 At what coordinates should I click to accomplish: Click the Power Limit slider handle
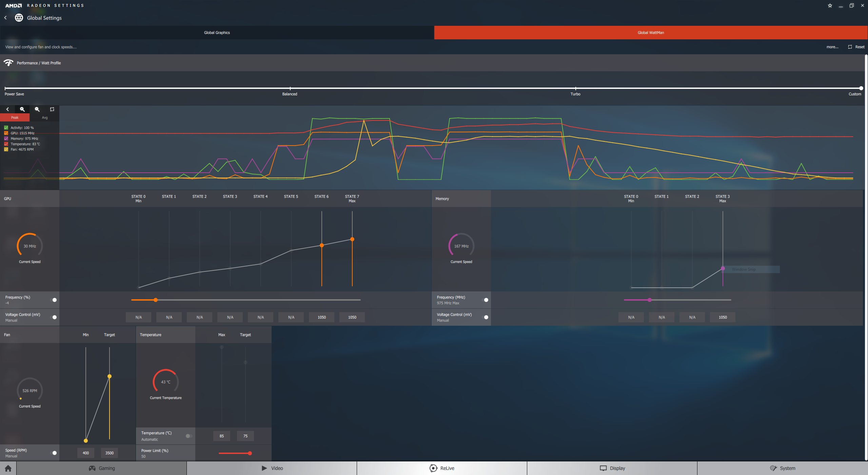[250, 453]
